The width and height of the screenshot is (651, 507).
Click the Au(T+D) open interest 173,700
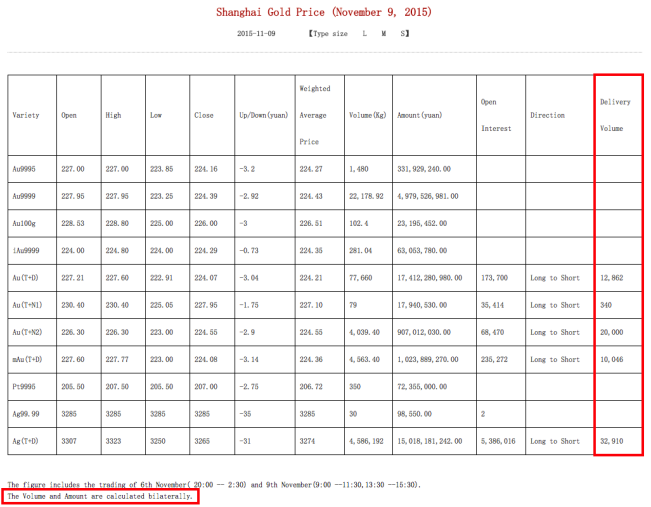coord(494,278)
